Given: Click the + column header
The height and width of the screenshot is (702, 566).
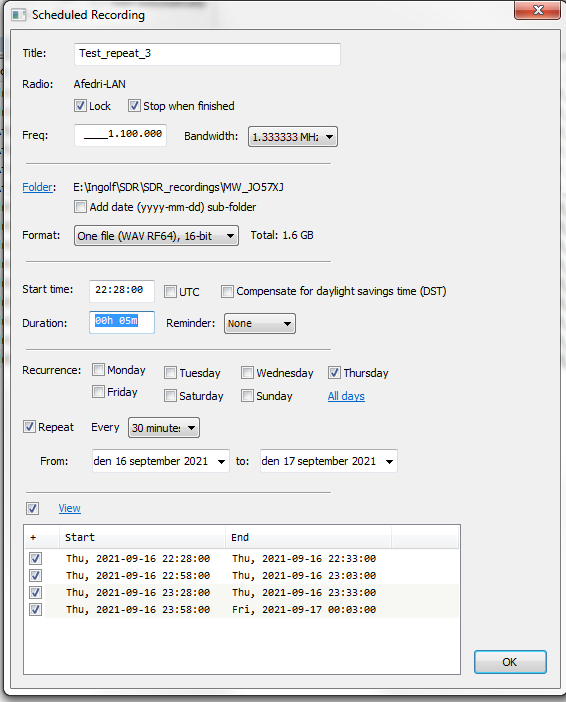Looking at the screenshot, I should pos(42,537).
